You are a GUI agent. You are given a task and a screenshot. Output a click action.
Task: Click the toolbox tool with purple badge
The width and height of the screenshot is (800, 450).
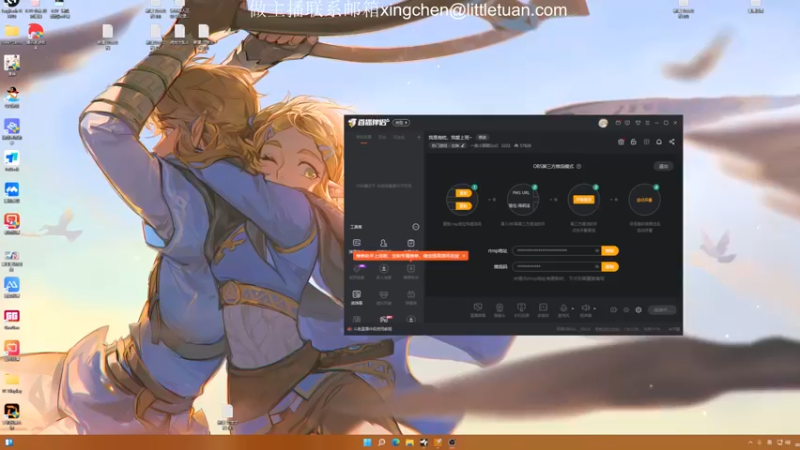(x=357, y=269)
